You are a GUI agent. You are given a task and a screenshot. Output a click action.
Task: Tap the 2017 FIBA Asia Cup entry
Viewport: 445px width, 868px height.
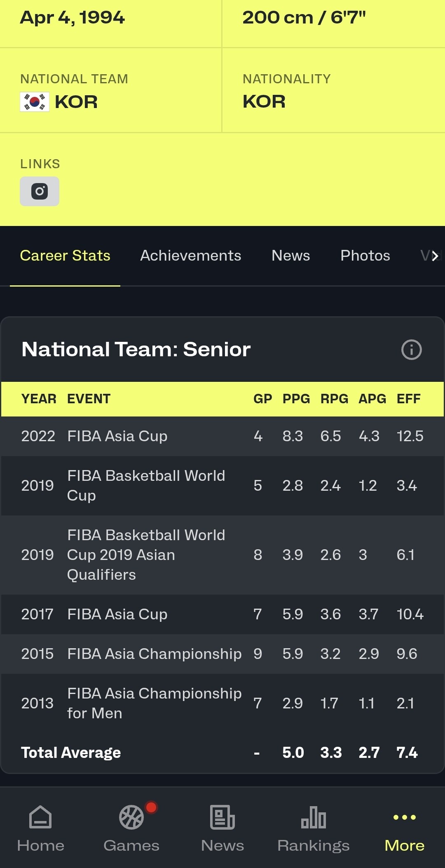117,614
